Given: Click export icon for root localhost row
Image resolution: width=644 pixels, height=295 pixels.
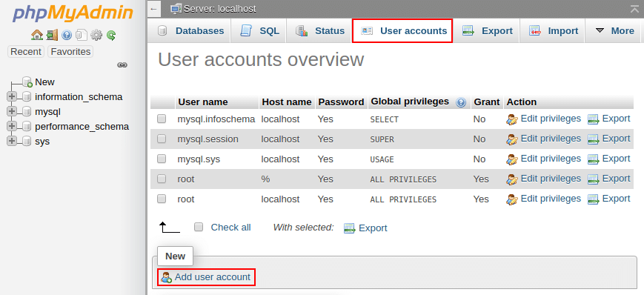Looking at the screenshot, I should pyautogui.click(x=593, y=199).
